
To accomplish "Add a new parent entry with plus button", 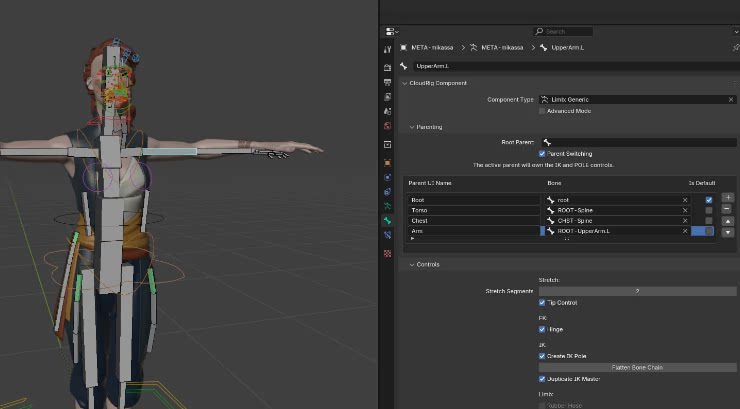I will point(728,197).
